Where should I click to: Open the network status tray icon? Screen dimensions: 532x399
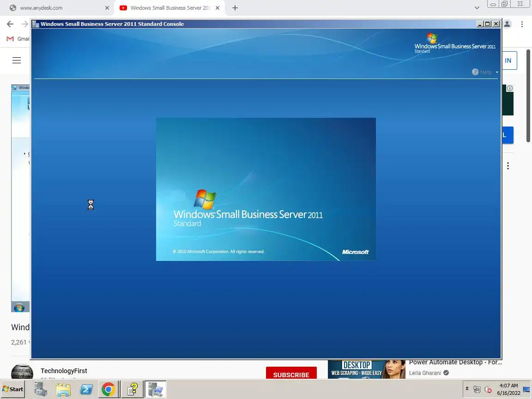(477, 389)
